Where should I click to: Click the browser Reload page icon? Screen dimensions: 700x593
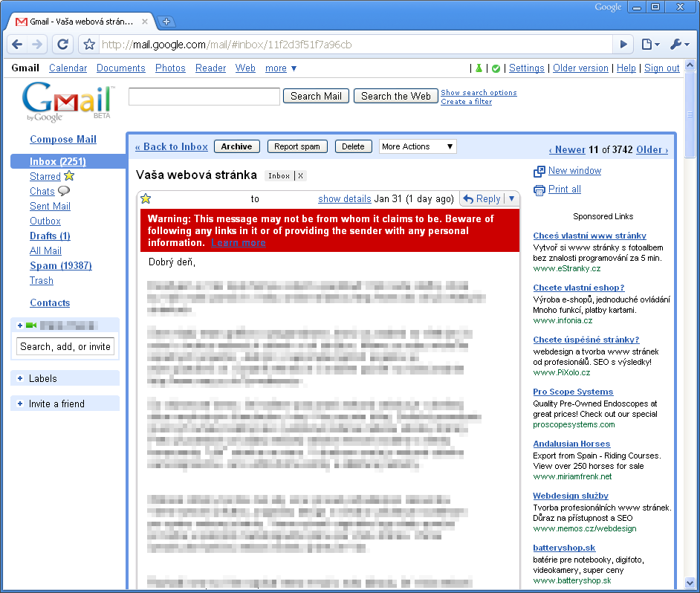click(62, 45)
